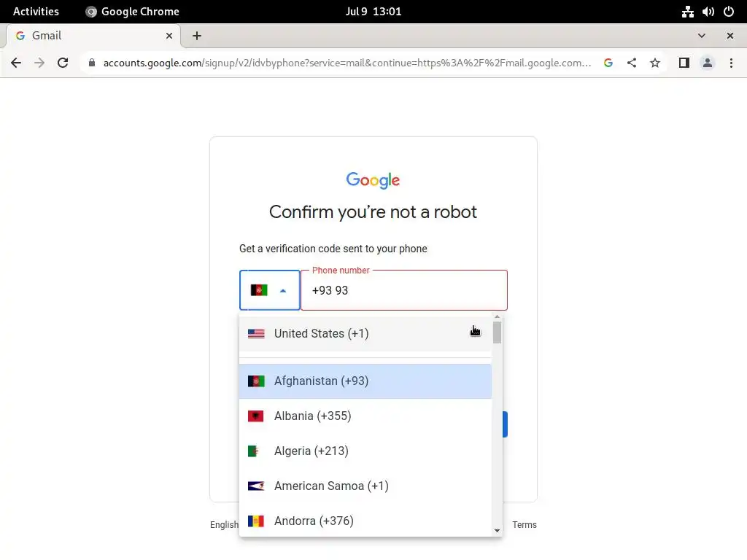Click the Google logo
The image size is (747, 560).
(x=373, y=180)
